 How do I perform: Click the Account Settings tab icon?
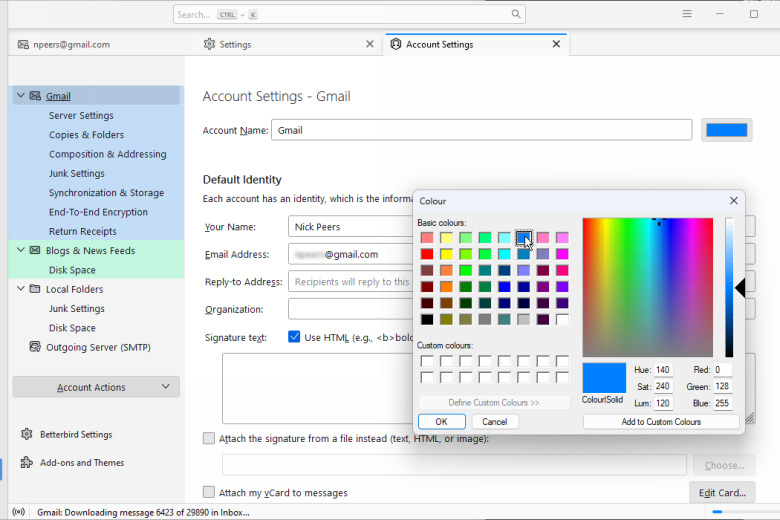coord(395,44)
